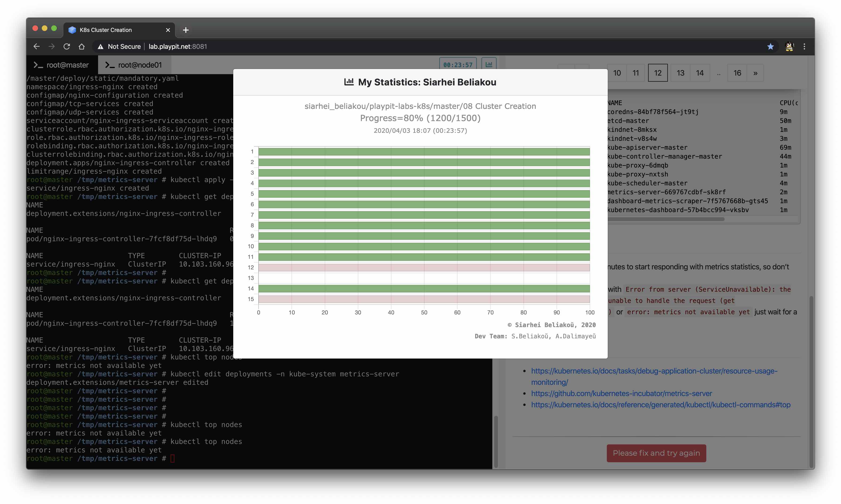Open a new browser tab with plus
Image resolution: width=841 pixels, height=504 pixels.
click(185, 30)
